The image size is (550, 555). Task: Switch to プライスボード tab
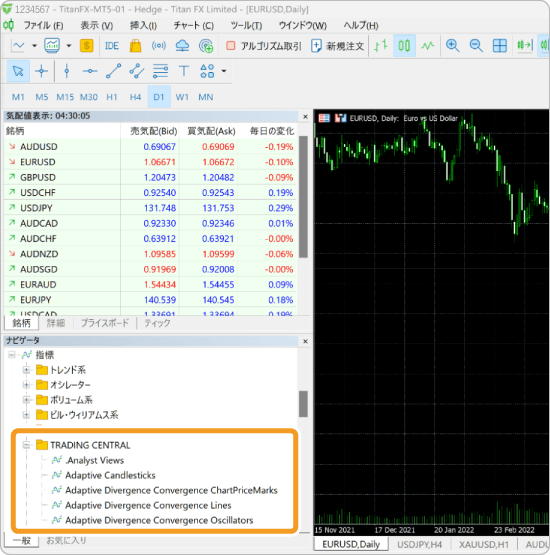(104, 323)
